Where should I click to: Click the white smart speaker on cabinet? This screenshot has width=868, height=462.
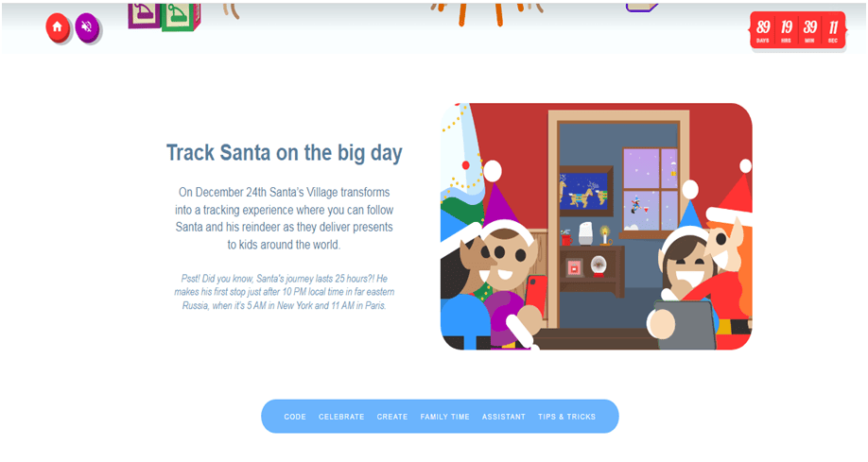[585, 233]
